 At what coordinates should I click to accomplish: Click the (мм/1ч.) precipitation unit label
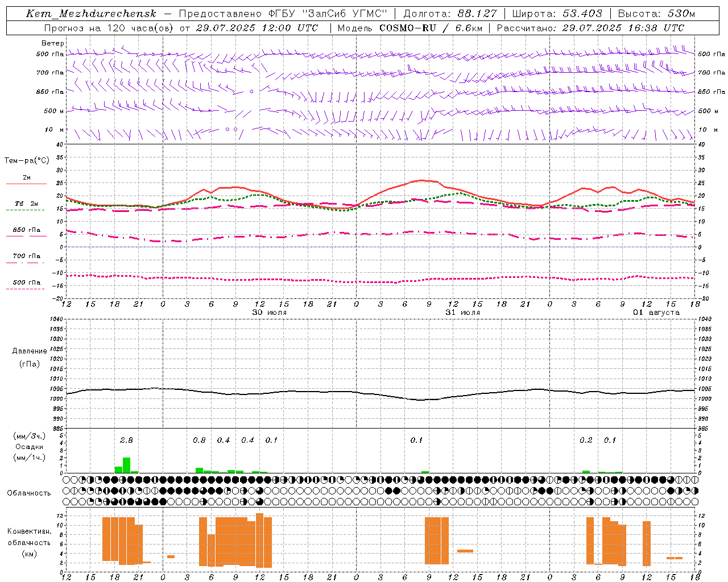(30, 458)
